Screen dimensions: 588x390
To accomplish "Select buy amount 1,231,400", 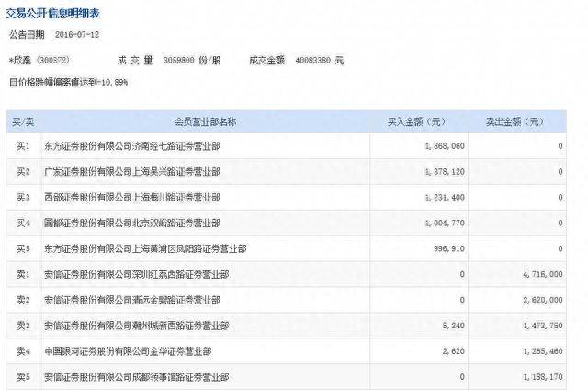I will pos(445,198).
